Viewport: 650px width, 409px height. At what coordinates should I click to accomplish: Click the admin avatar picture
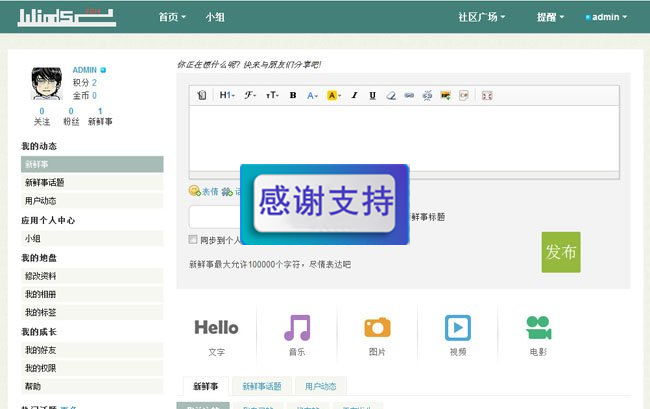(x=46, y=83)
